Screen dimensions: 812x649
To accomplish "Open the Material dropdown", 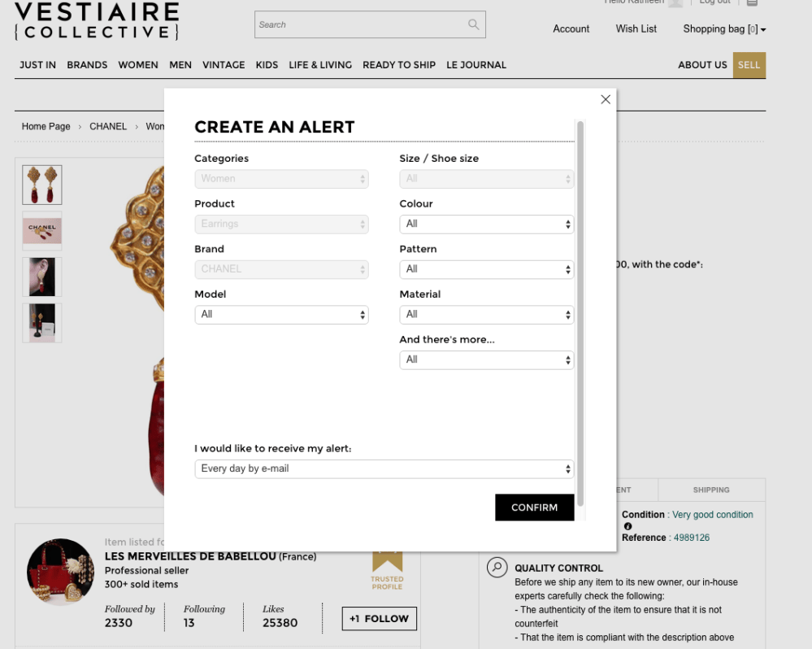I will 486,315.
